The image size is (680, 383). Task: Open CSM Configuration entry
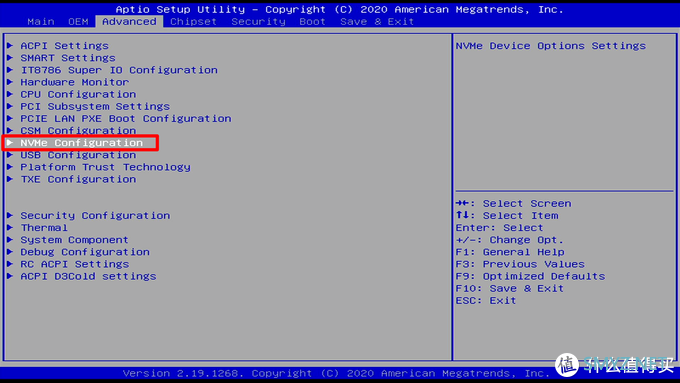click(x=78, y=131)
